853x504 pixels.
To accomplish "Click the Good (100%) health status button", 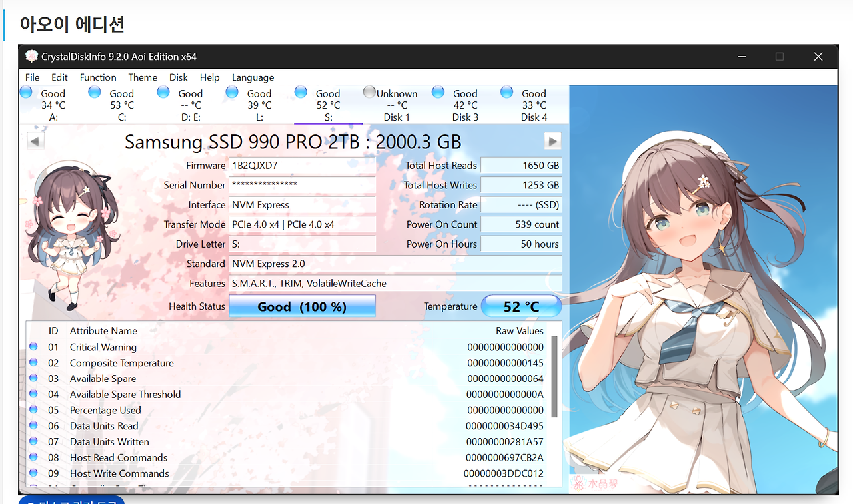I will 302,306.
